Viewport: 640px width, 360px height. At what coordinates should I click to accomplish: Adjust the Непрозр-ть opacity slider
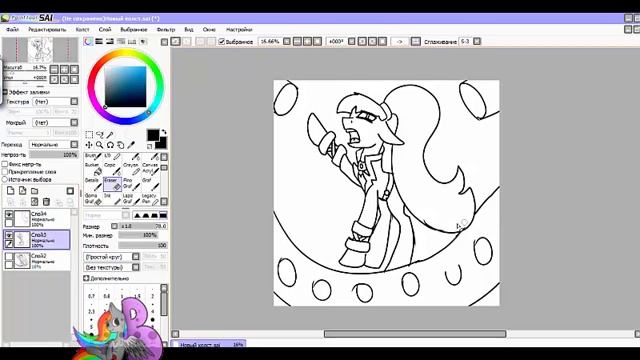click(x=53, y=155)
